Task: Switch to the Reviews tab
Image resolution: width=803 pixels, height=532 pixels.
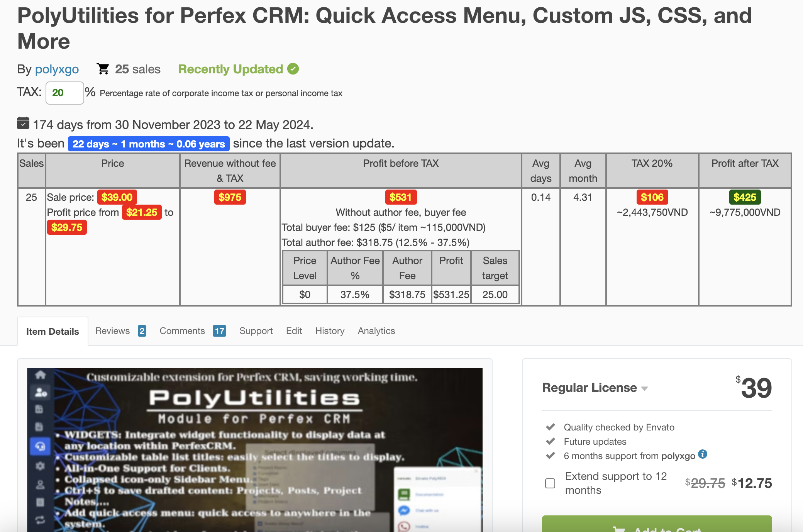Action: point(112,331)
